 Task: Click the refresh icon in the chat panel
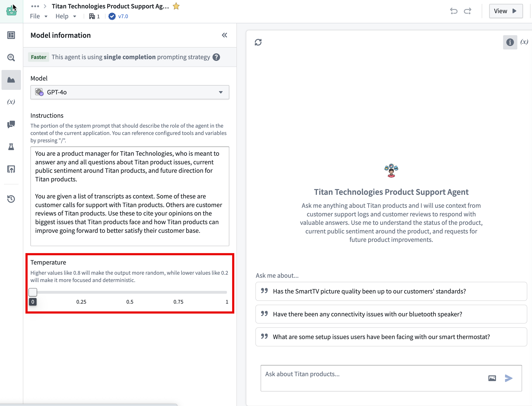258,42
